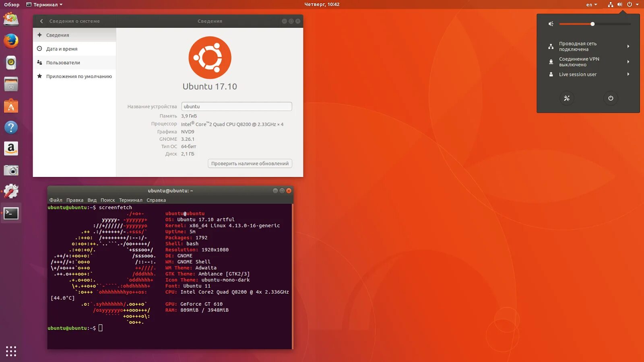The height and width of the screenshot is (362, 644).
Task: Click the RAM: 809MiB / 3948MiB line
Action: tap(197, 310)
